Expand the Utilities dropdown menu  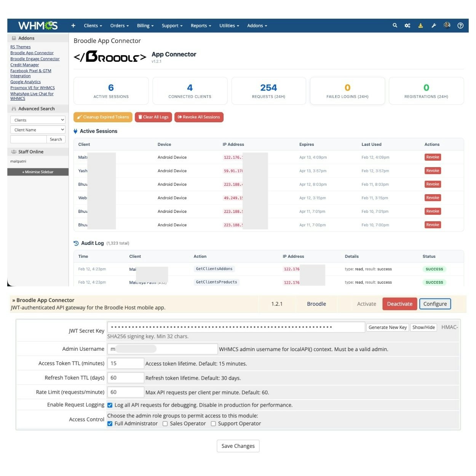(x=229, y=26)
